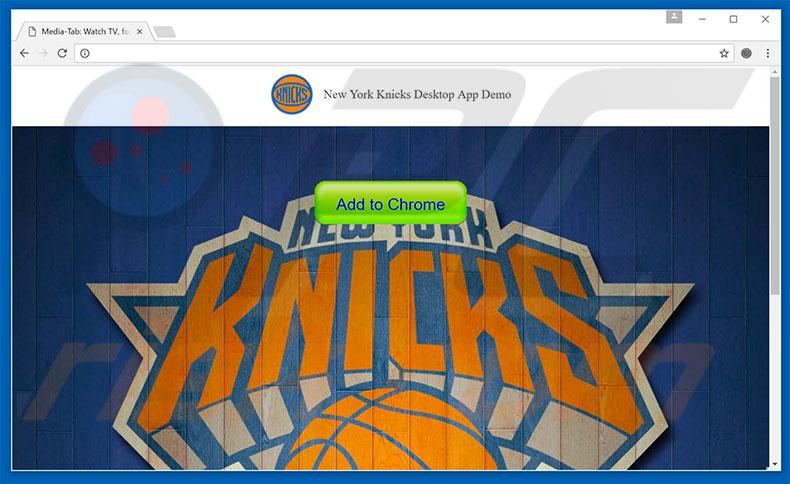790x484 pixels.
Task: Click the forward navigation arrow
Action: coord(43,53)
